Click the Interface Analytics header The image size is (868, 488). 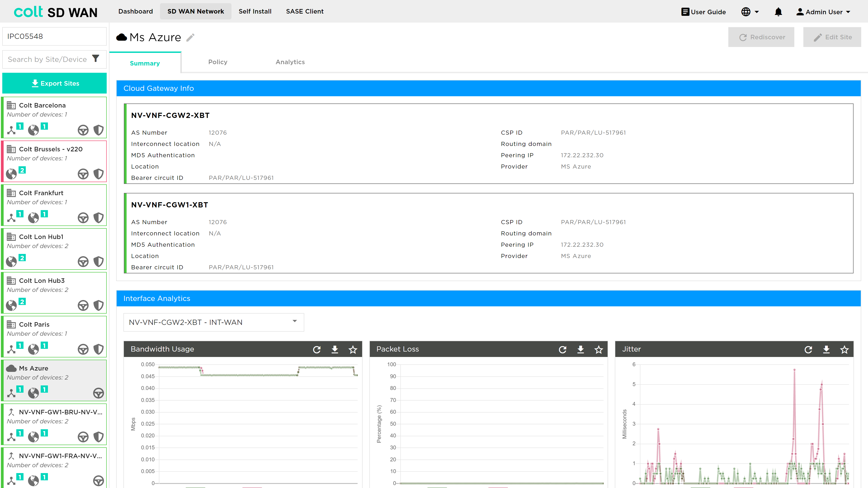488,298
